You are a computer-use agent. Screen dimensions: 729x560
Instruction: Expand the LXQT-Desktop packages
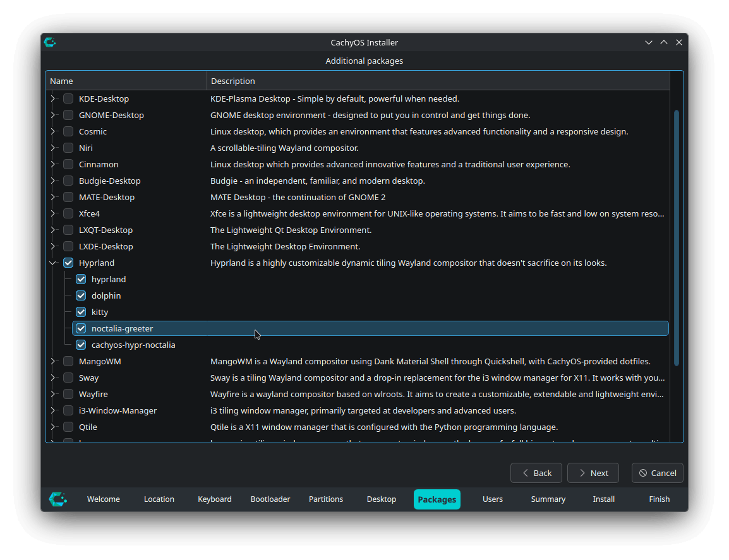coord(53,230)
